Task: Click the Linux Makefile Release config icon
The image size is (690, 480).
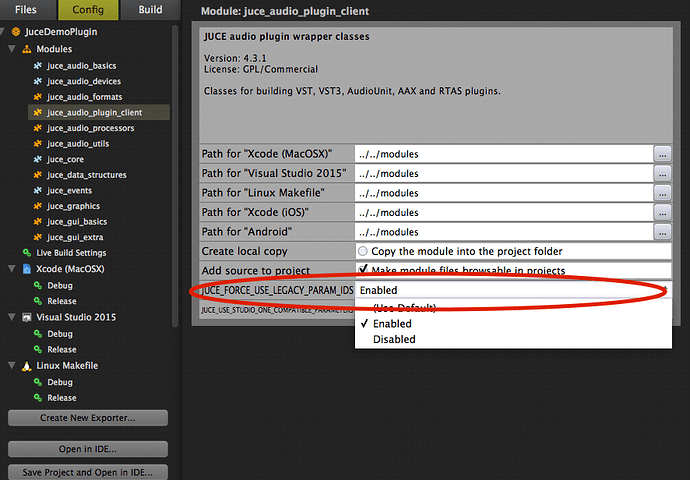Action: pos(38,398)
